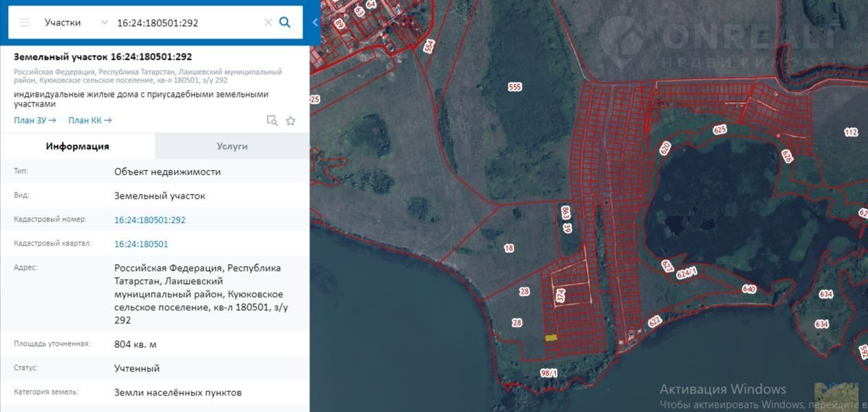This screenshot has width=868, height=412.
Task: Expand the Участки search type dropdown
Action: coord(104,22)
